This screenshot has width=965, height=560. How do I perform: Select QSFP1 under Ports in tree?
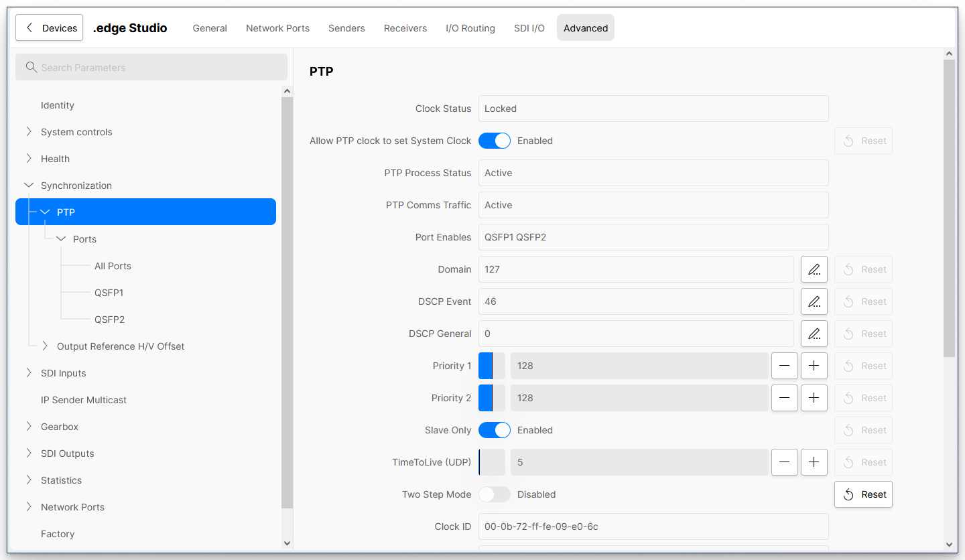109,293
